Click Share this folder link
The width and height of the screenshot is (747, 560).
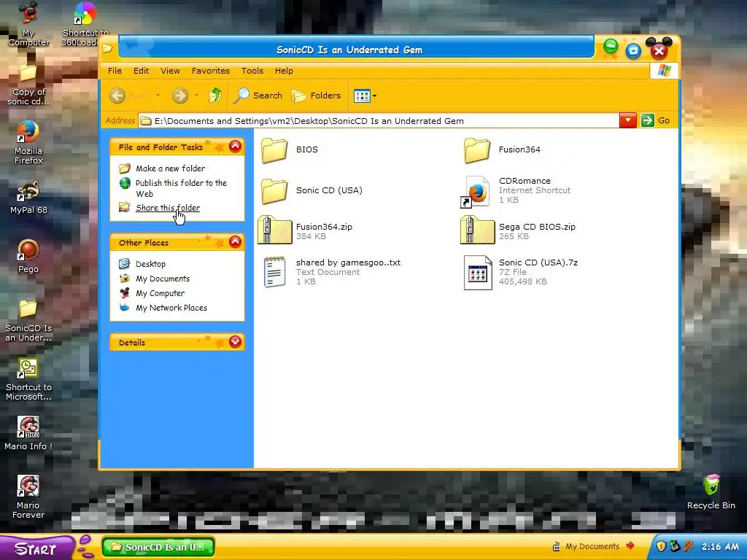[168, 208]
